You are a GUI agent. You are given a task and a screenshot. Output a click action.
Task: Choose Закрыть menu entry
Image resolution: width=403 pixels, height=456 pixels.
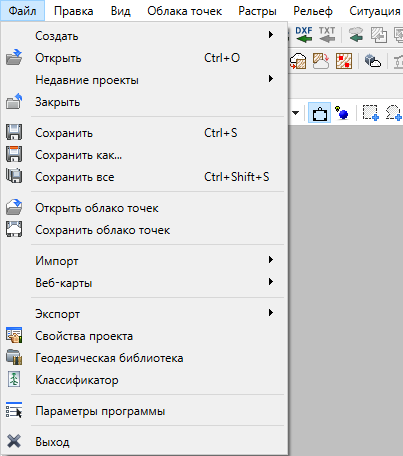coord(145,102)
